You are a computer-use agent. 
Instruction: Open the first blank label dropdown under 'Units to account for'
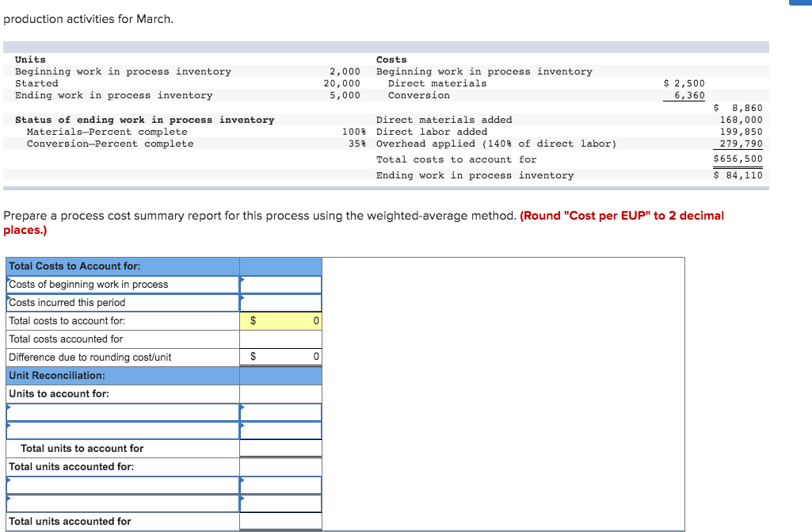[x=123, y=412]
